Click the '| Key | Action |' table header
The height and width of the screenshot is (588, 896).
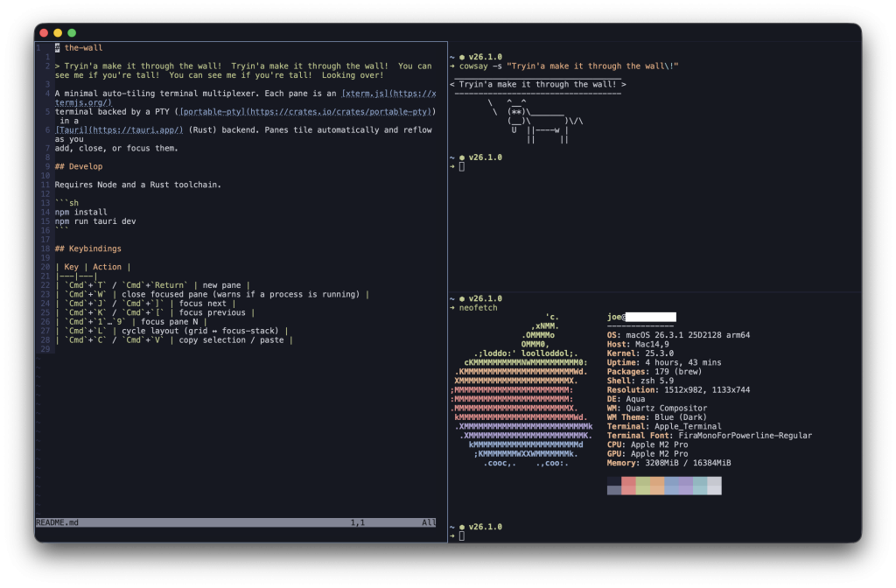coord(93,267)
